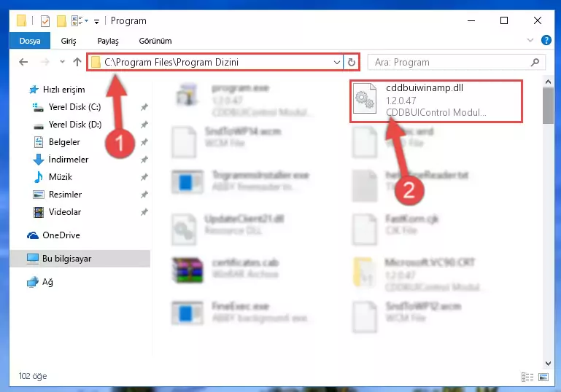
Task: Expand the address bar history dropdown
Action: [x=336, y=62]
